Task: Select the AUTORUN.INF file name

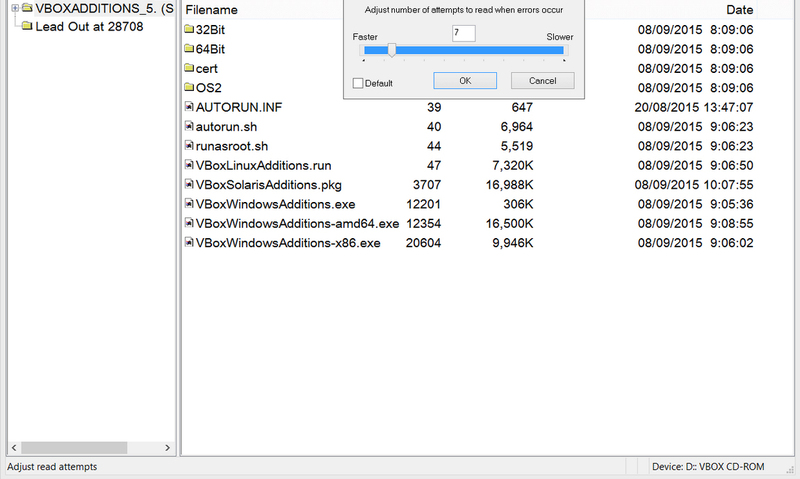Action: [239, 107]
